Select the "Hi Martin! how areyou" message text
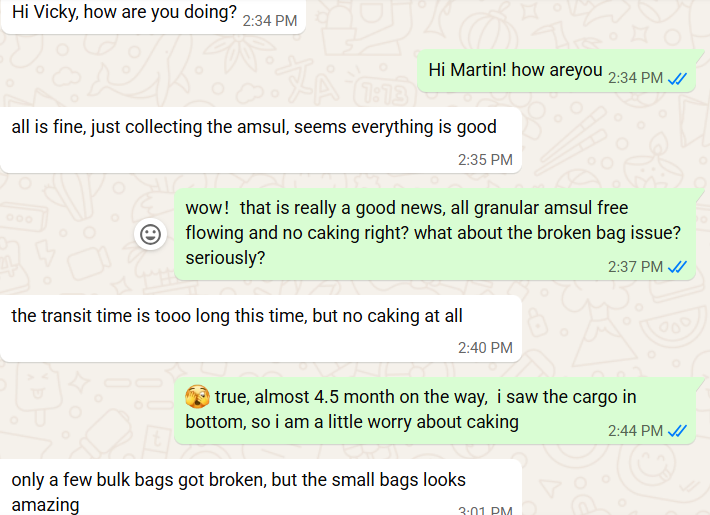This screenshot has height=515, width=710. (x=515, y=70)
